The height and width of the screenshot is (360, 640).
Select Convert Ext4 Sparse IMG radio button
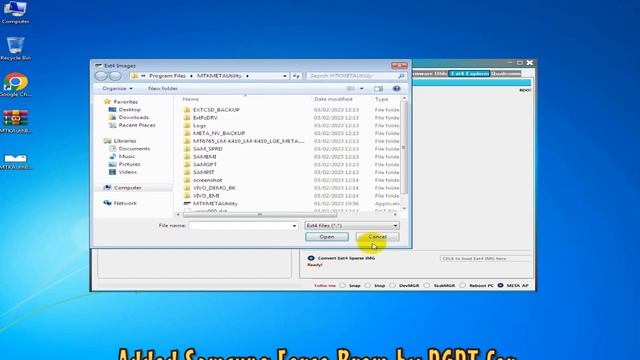pyautogui.click(x=311, y=258)
